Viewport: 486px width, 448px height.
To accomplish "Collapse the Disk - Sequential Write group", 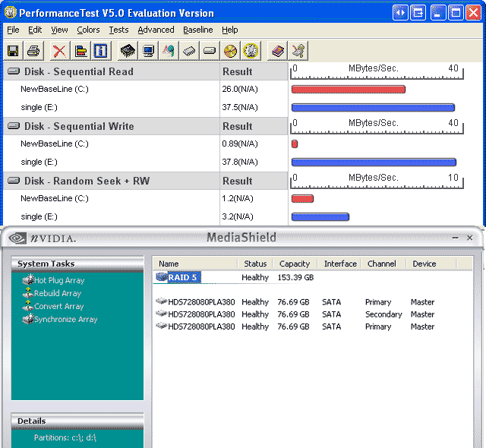I will pyautogui.click(x=14, y=126).
